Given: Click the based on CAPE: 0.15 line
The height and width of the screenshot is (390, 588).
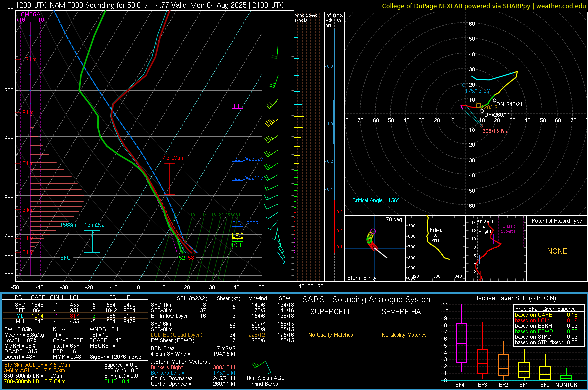Looking at the screenshot, I should point(546,315).
